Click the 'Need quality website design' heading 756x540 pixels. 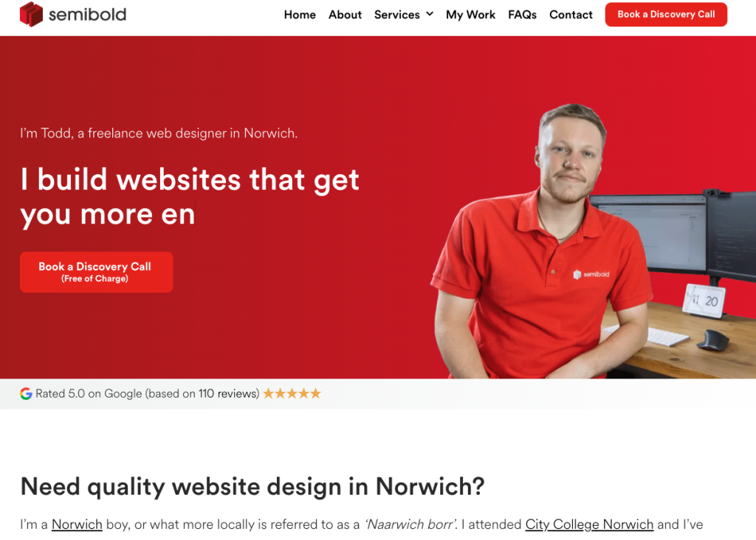[x=252, y=487]
